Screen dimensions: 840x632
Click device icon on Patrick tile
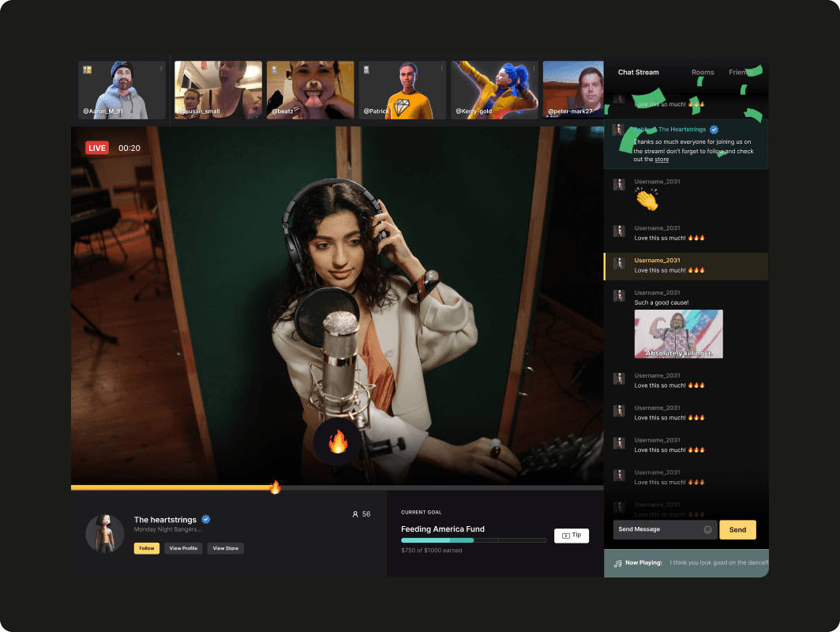point(366,70)
